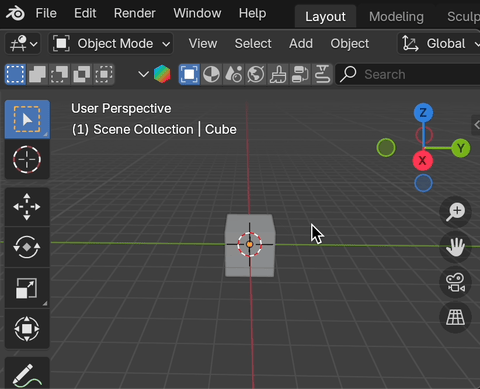Click the Y axis on the gizmo
This screenshot has height=389, width=480.
pyautogui.click(x=461, y=148)
